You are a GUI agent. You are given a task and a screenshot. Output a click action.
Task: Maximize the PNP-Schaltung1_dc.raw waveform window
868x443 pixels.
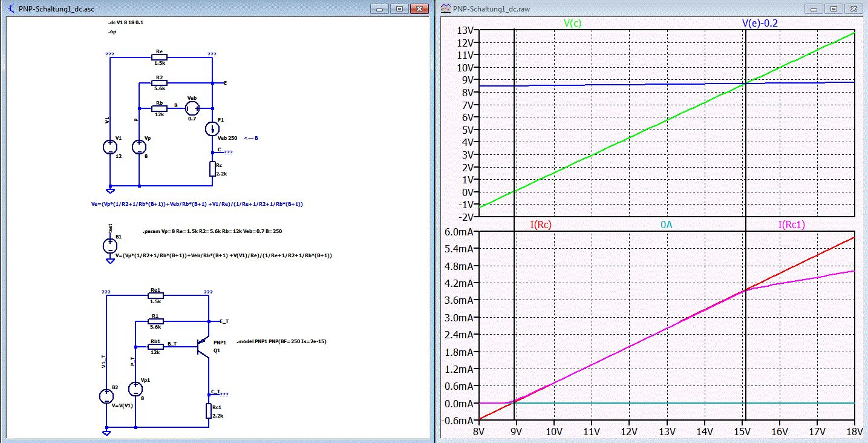(x=833, y=8)
